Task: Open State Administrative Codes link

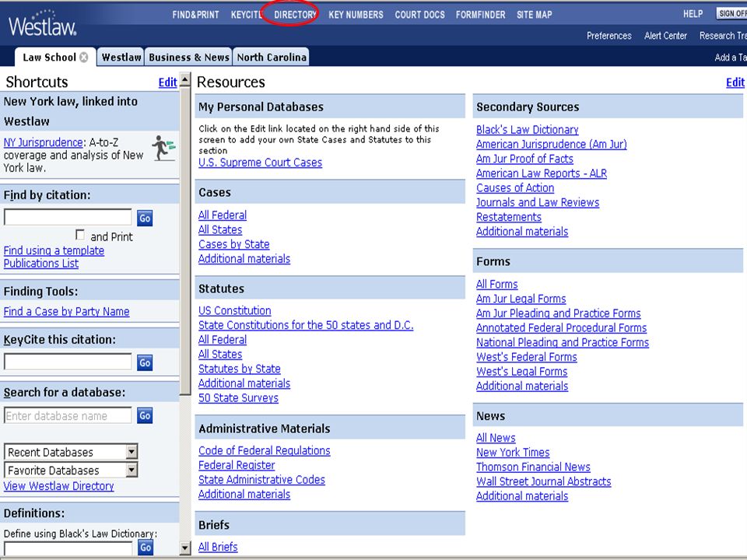Action: (x=261, y=480)
